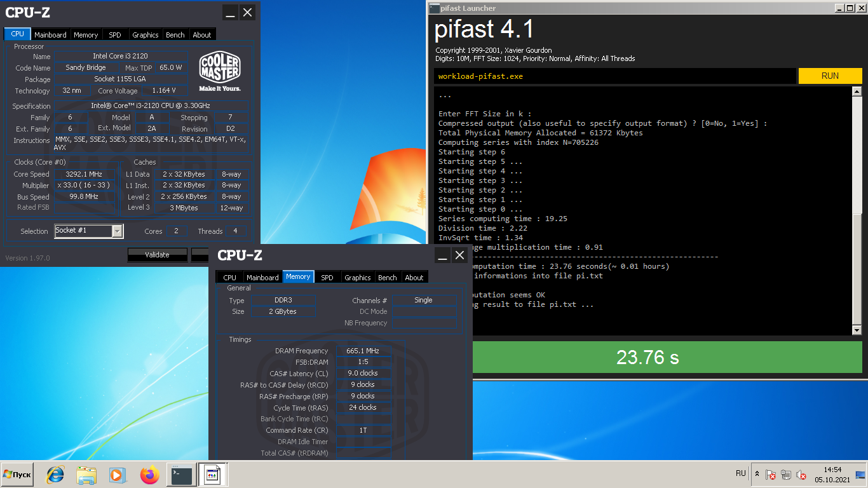Open muted volume tray icon
Viewport: 868px width, 488px height.
pyautogui.click(x=801, y=475)
